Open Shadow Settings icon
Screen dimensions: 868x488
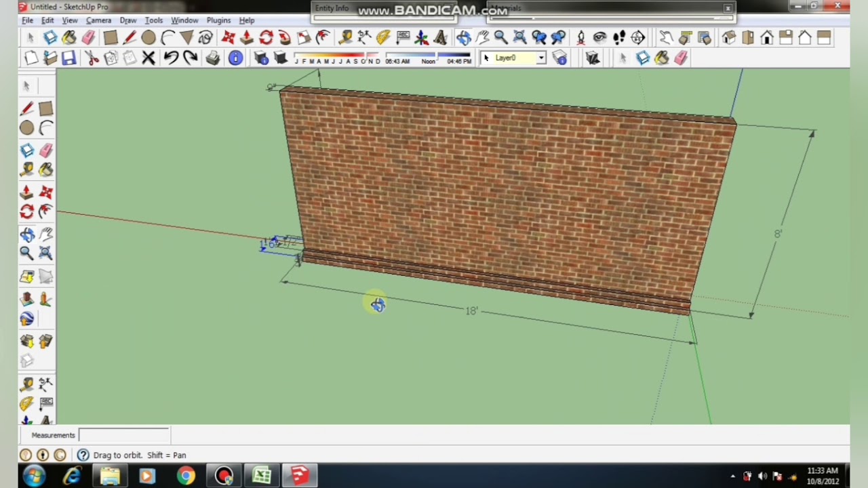(x=261, y=58)
